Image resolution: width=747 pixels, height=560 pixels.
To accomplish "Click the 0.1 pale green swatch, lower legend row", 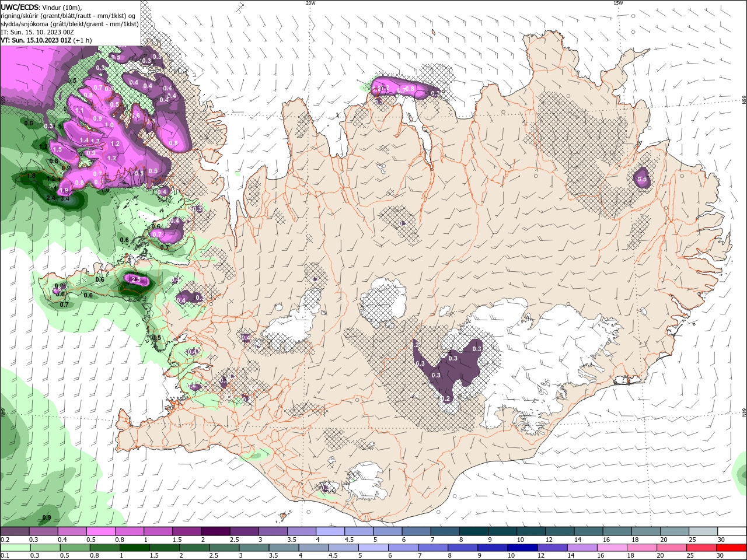I will tap(14, 548).
